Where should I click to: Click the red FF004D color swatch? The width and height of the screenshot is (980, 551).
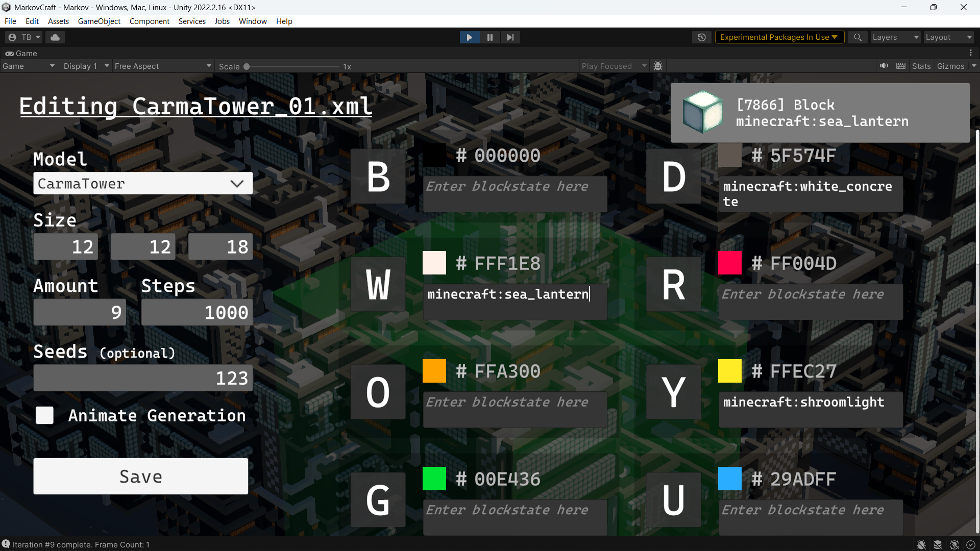click(x=729, y=263)
